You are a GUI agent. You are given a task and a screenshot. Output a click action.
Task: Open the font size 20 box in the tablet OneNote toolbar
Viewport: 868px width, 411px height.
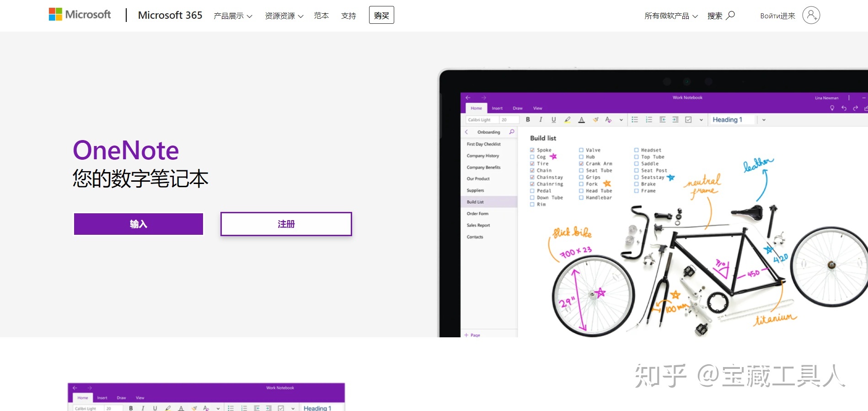509,119
